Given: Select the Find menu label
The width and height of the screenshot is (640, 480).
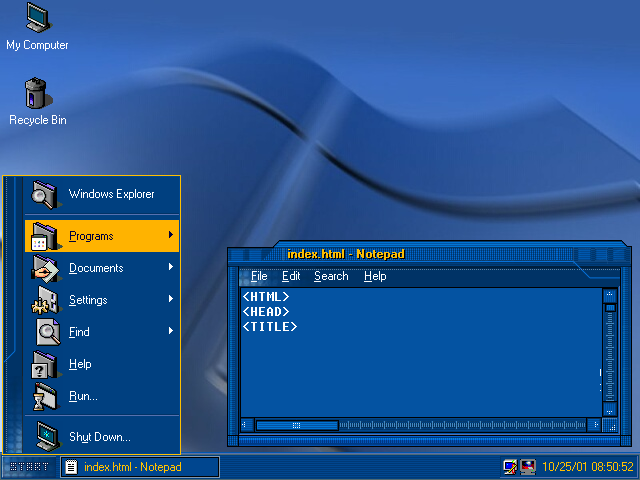Looking at the screenshot, I should [x=79, y=332].
